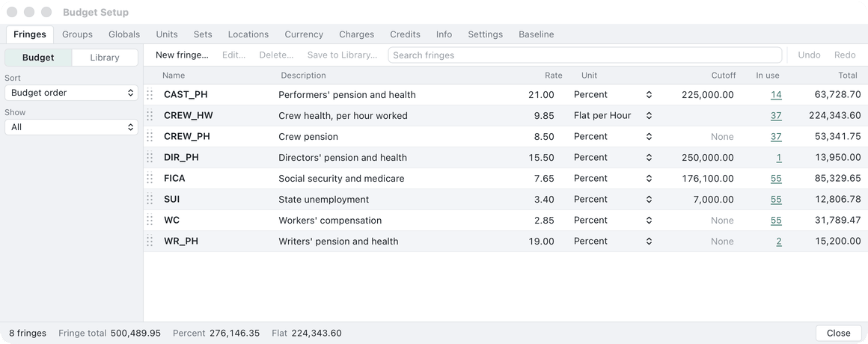This screenshot has width=868, height=344.
Task: Grab the drag handle for CREW_PH row
Action: click(150, 137)
